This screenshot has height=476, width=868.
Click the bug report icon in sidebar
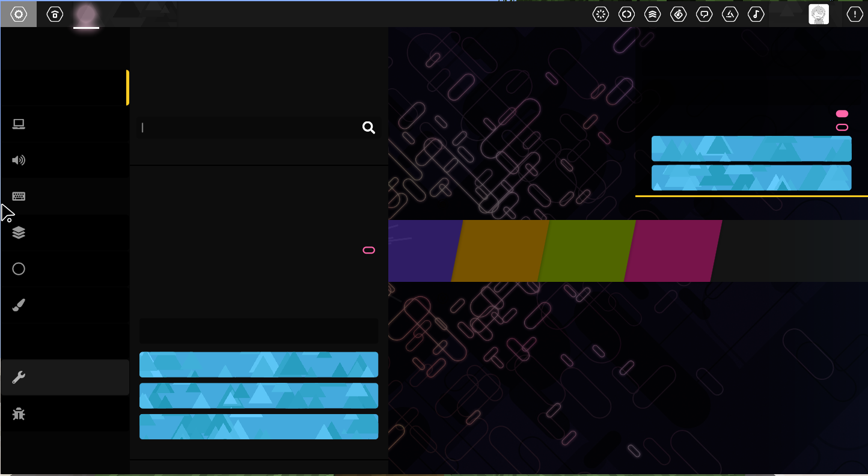19,413
